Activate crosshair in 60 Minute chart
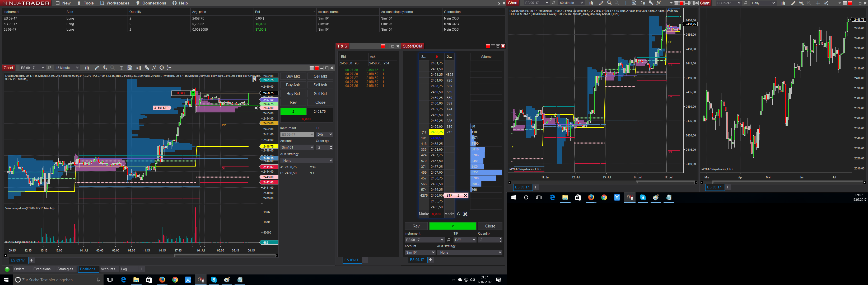Viewport: 868px width, 285px height. (626, 3)
